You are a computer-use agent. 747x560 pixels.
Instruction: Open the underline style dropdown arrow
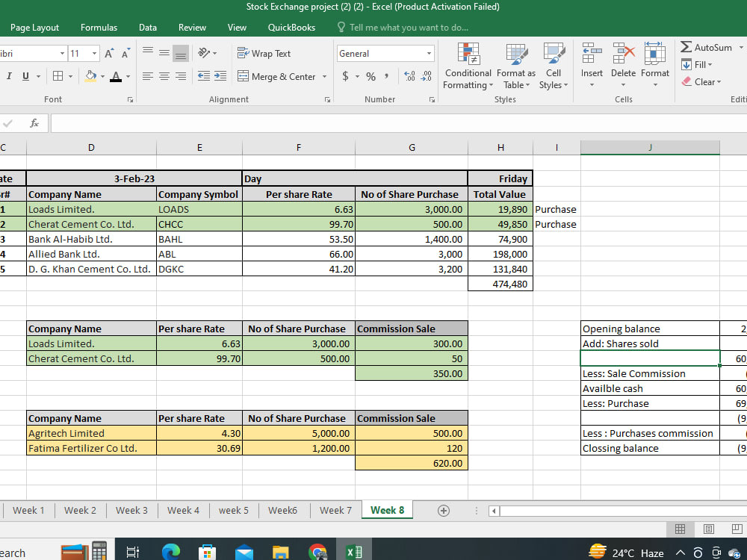38,77
